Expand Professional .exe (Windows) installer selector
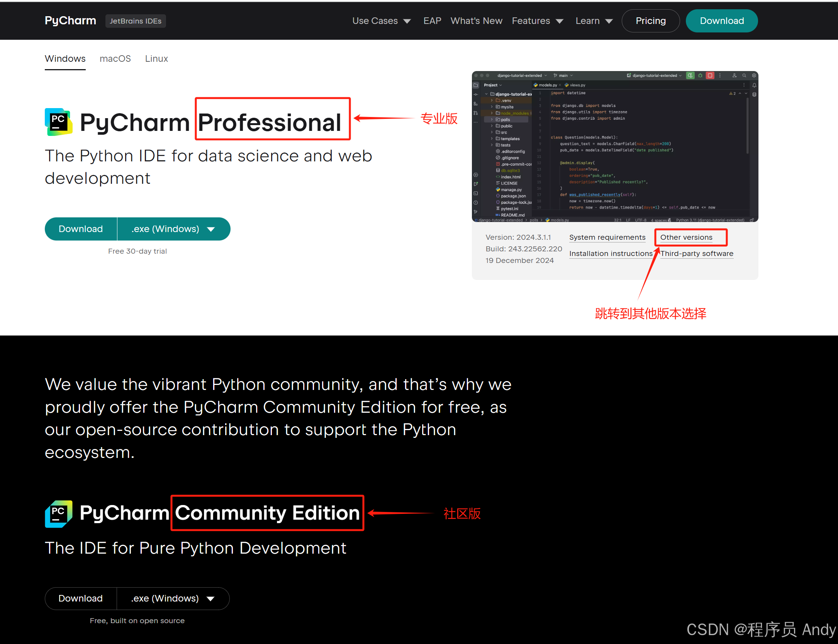This screenshot has width=838, height=644. tap(173, 229)
